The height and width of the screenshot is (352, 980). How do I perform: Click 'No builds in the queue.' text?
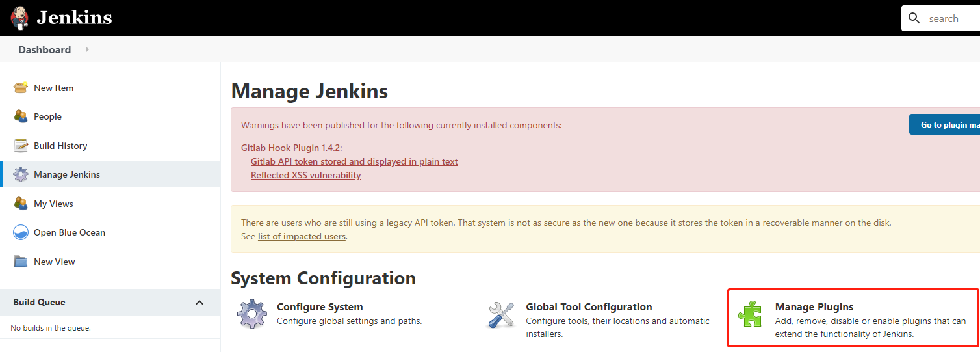pyautogui.click(x=51, y=328)
